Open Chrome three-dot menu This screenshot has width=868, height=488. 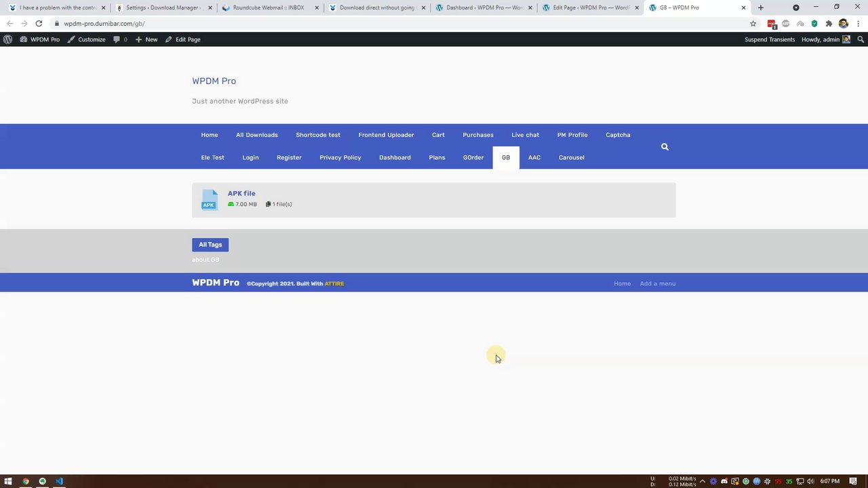click(x=857, y=24)
